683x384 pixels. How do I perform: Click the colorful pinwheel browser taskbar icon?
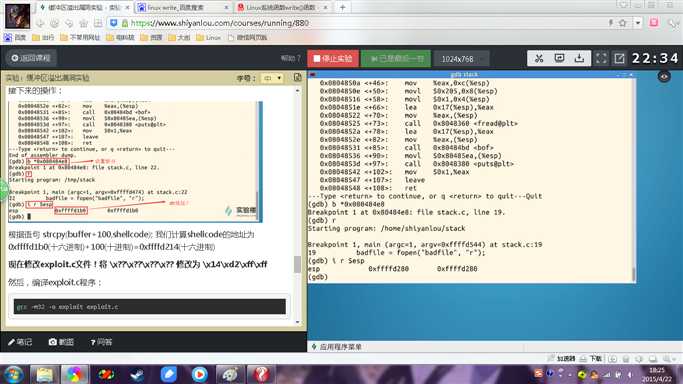(x=74, y=374)
